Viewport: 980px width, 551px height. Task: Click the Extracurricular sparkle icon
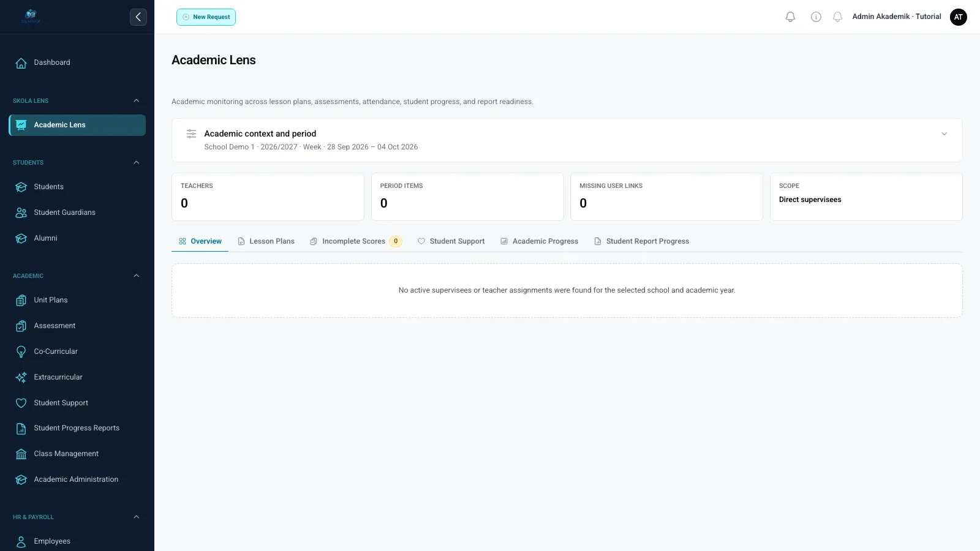(x=21, y=377)
